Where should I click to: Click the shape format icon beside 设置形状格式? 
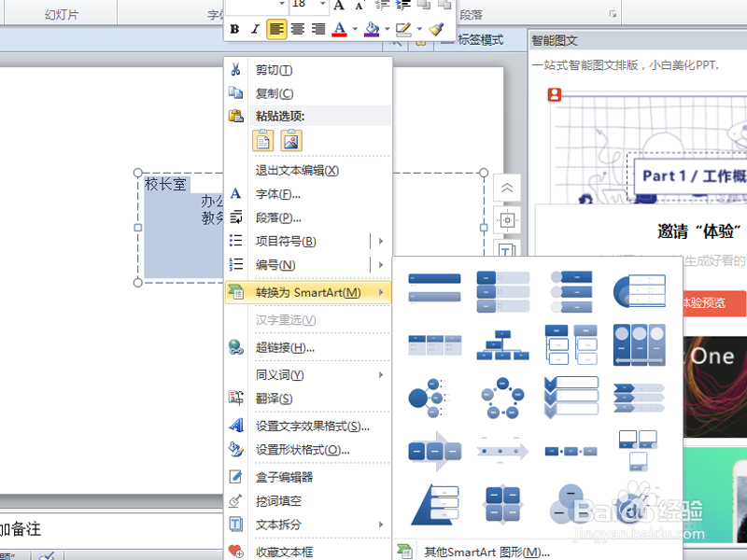pyautogui.click(x=236, y=449)
